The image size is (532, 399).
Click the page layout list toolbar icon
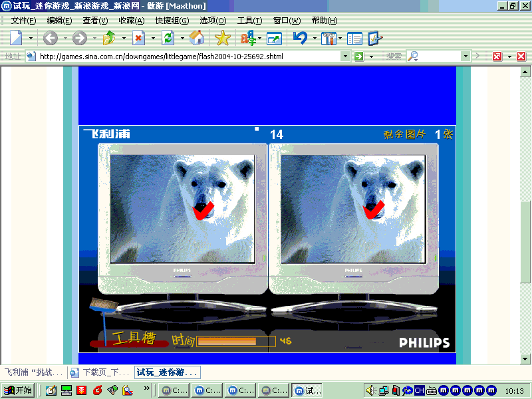point(354,39)
